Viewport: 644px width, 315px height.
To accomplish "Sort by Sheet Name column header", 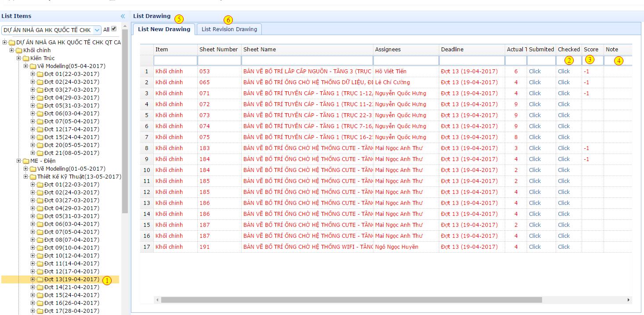I will click(x=307, y=50).
